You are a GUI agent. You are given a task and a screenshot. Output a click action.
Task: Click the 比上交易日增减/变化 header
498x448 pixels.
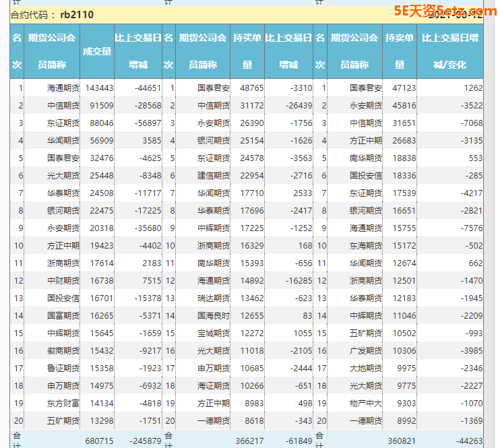(x=449, y=51)
